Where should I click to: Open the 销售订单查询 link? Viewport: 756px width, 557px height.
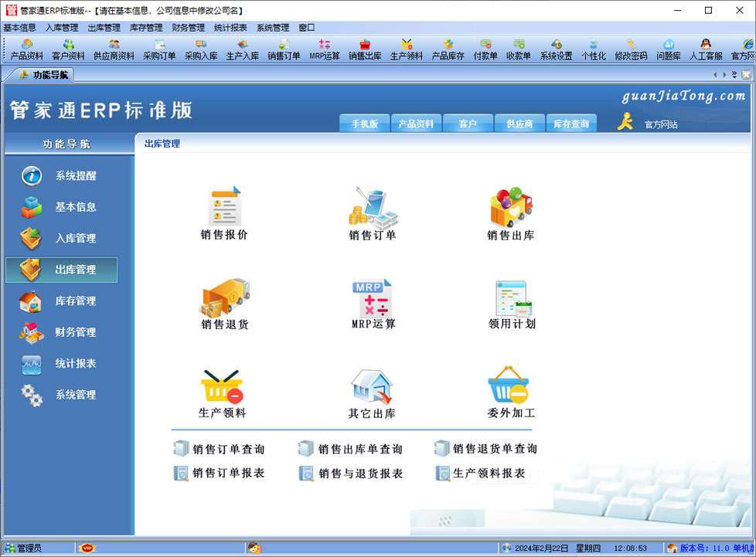pos(228,449)
